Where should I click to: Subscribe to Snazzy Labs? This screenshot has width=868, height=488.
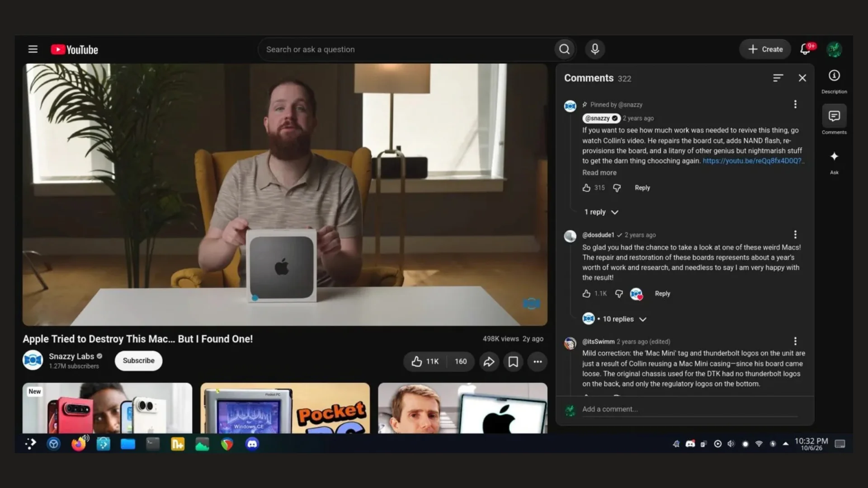click(138, 361)
